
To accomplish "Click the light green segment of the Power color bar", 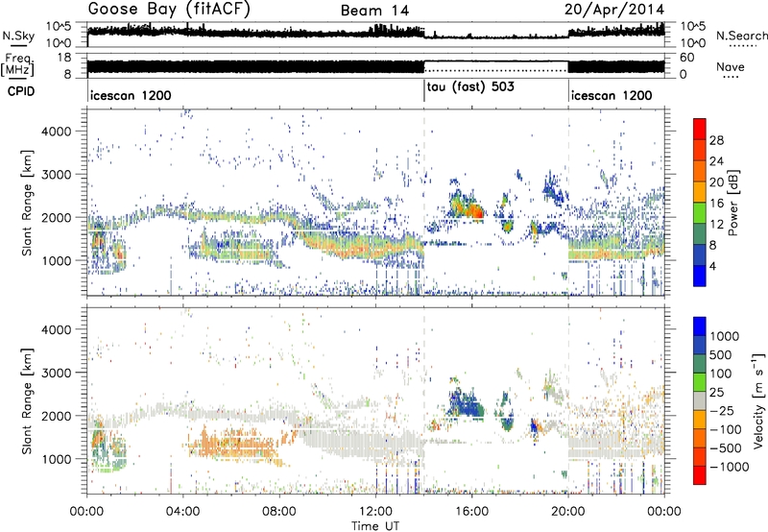I will (700, 213).
